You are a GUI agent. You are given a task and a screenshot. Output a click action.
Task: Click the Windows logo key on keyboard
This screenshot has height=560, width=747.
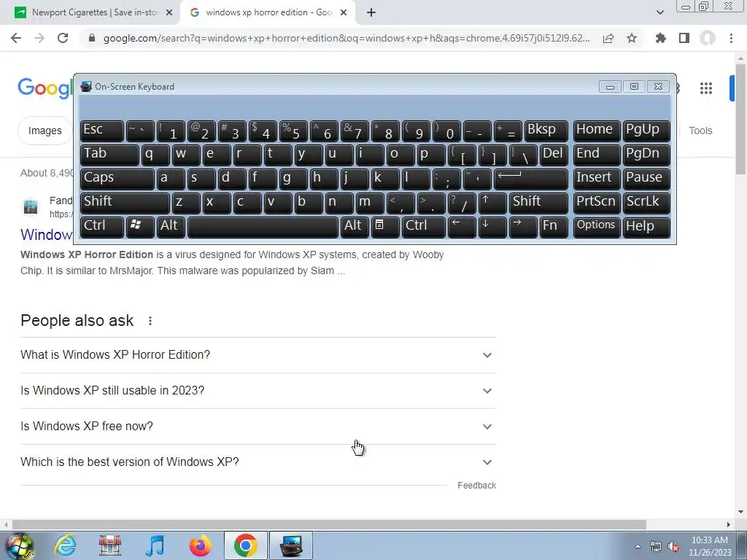coord(139,227)
